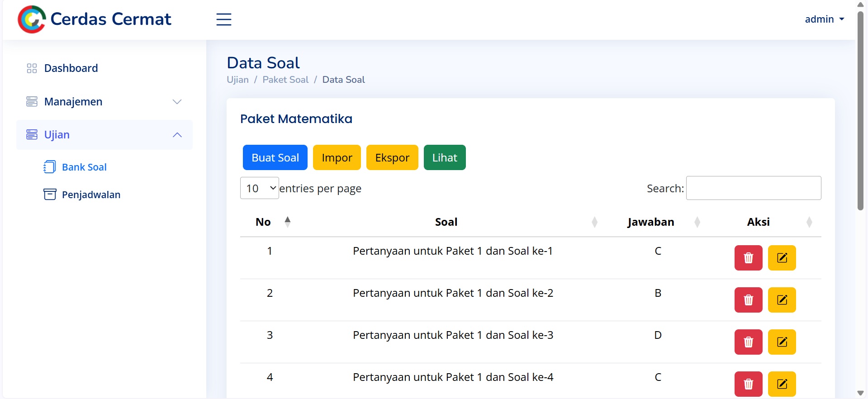Viewport: 868px width, 399px height.
Task: Toggle the sidebar with the hamburger icon
Action: 224,19
